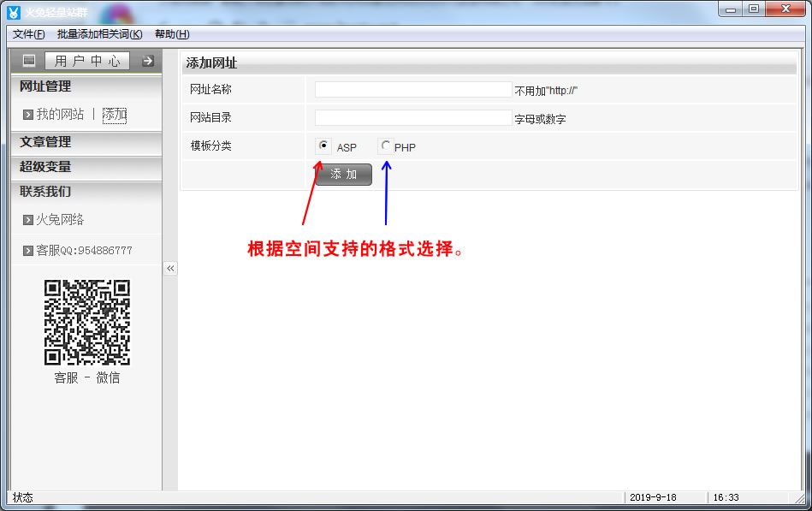This screenshot has width=812, height=511.
Task: Click the rabbit app icon in title bar
Action: [x=14, y=10]
